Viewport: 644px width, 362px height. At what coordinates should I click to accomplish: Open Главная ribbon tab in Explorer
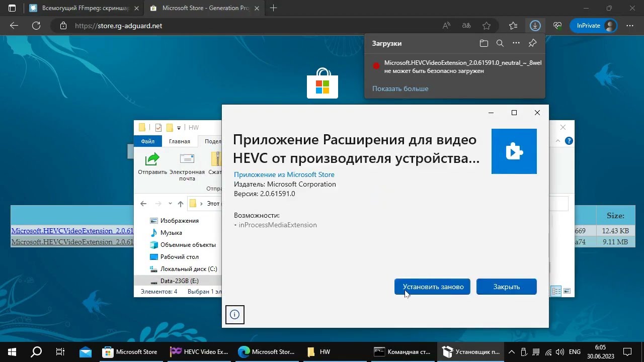click(x=180, y=141)
